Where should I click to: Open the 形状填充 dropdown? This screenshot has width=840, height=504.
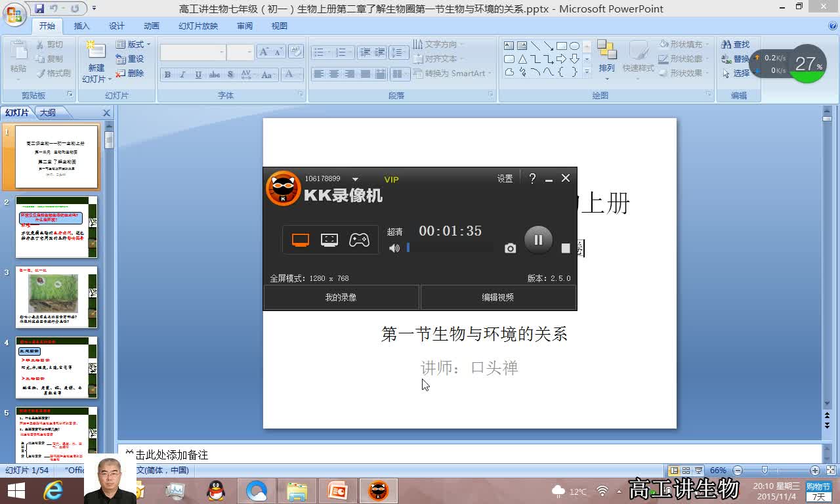tap(682, 45)
